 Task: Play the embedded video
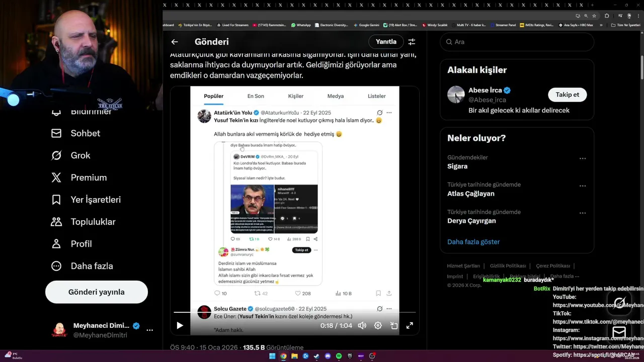[x=180, y=325]
